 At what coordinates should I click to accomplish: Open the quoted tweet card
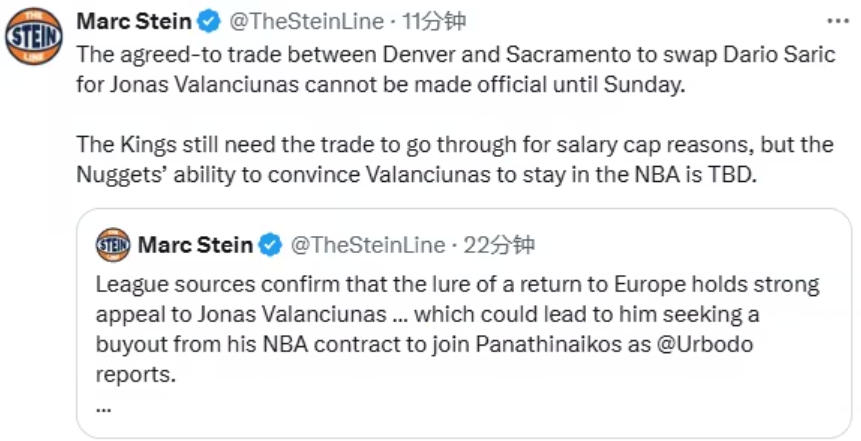(x=464, y=323)
